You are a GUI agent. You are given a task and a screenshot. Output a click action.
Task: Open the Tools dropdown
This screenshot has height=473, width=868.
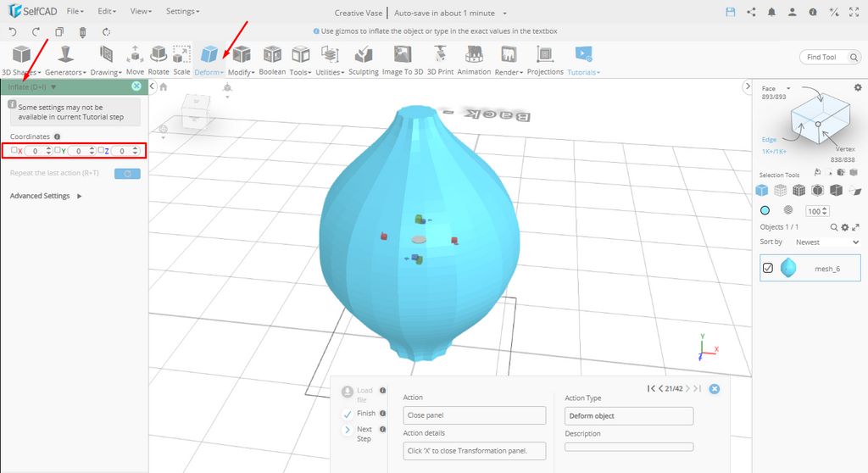pyautogui.click(x=300, y=60)
